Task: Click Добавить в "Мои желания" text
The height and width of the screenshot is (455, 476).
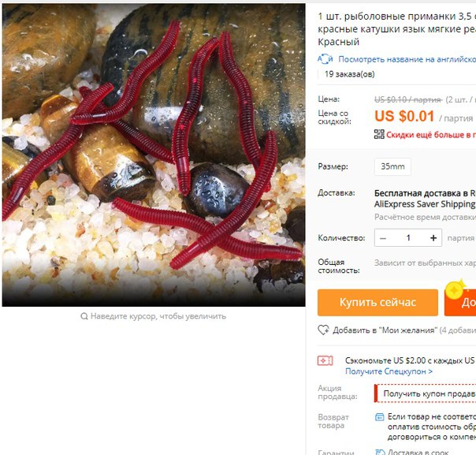Action: click(385, 330)
